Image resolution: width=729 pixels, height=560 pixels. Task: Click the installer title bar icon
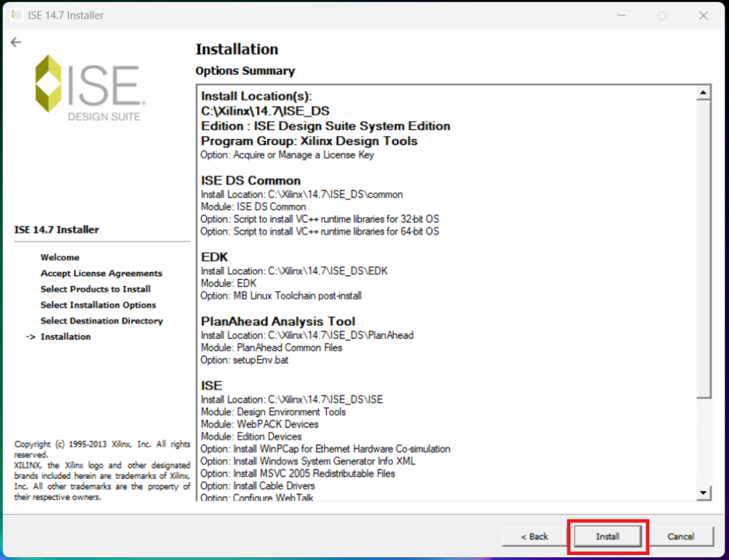(17, 15)
